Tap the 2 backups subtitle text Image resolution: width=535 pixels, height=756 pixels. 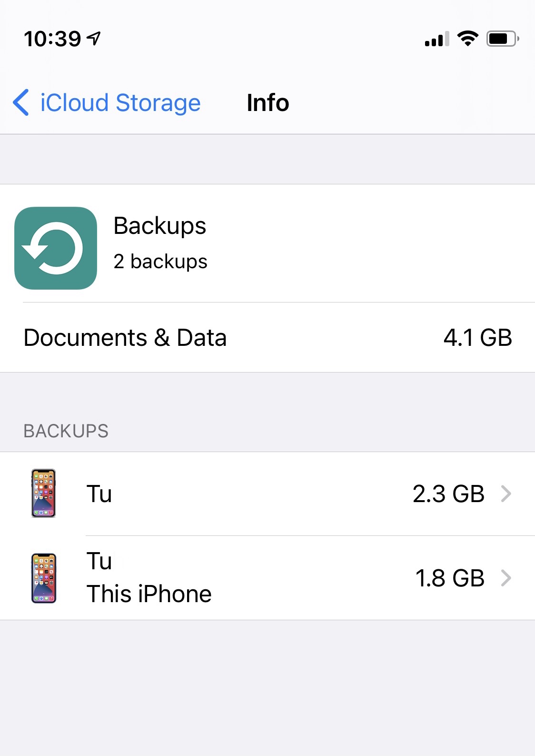[160, 262]
